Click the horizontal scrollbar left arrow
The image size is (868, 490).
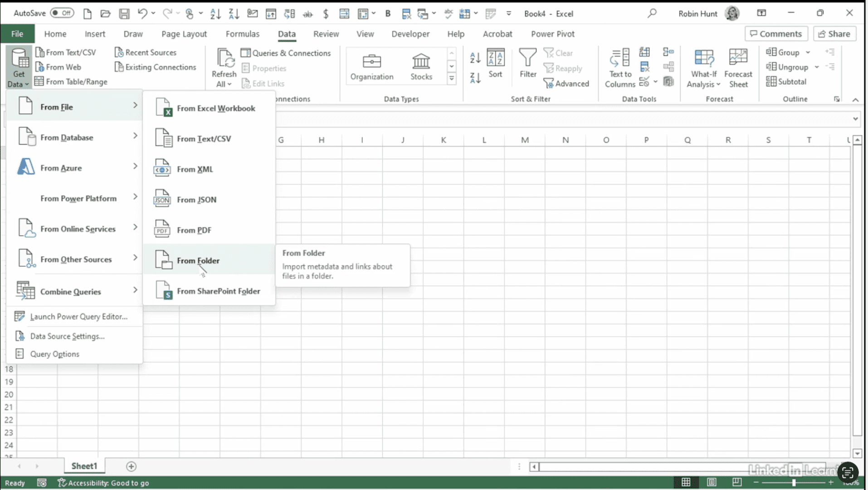(534, 466)
